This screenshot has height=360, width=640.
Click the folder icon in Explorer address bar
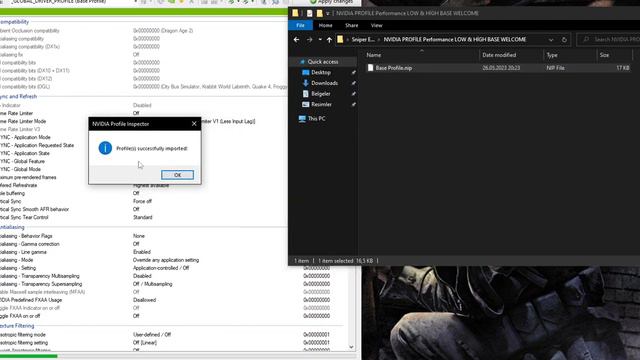click(x=340, y=39)
